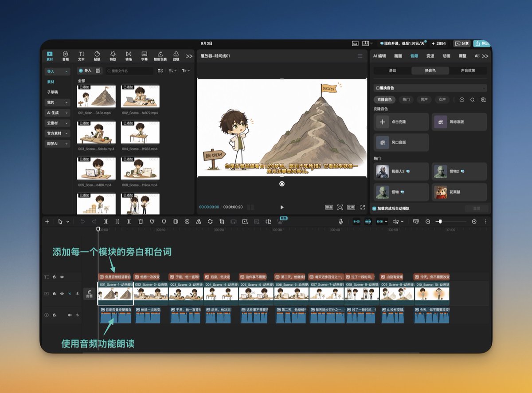This screenshot has height=393, width=532.
Task: Delete the selected clip with trash icon
Action: click(x=141, y=221)
